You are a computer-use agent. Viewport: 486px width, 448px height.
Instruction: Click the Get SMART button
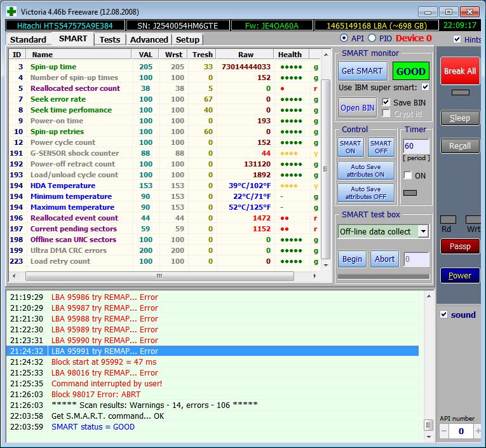[x=361, y=71]
